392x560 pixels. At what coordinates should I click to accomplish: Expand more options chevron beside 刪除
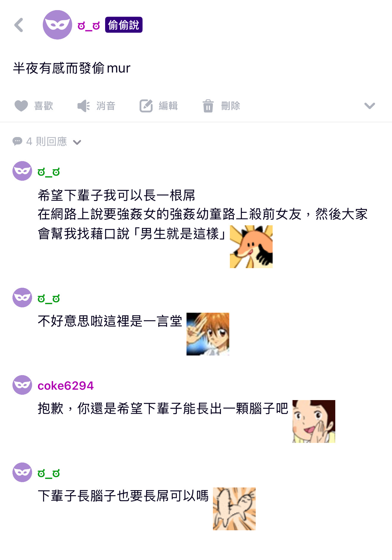point(369,106)
